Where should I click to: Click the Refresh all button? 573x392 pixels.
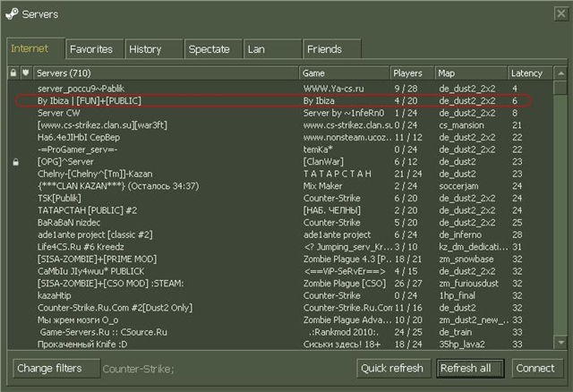(470, 368)
